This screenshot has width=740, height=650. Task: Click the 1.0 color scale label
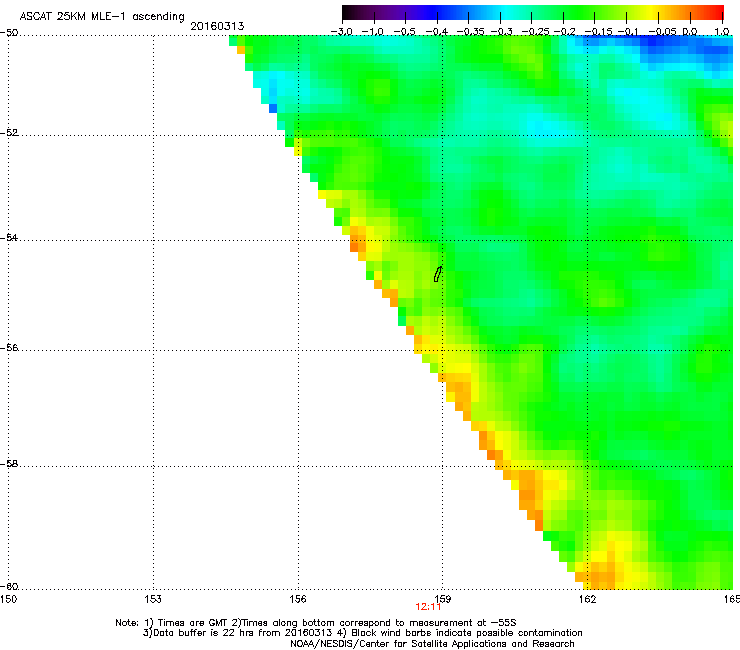[722, 32]
